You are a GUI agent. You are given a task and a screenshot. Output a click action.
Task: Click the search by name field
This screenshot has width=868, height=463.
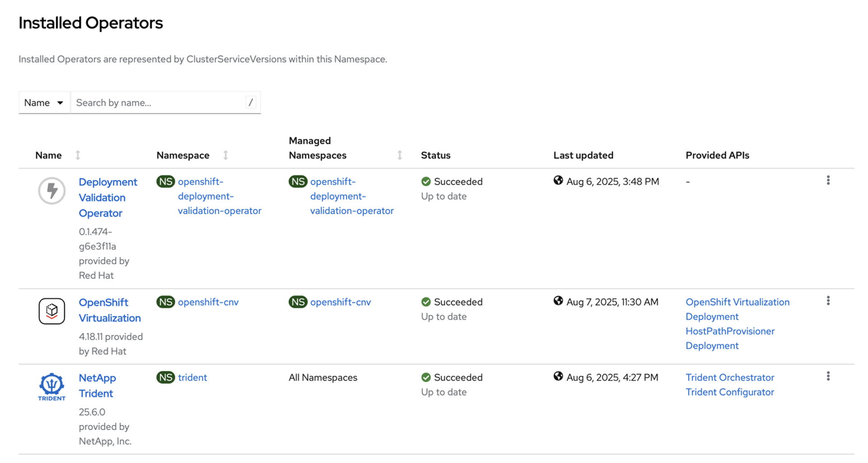pos(158,102)
